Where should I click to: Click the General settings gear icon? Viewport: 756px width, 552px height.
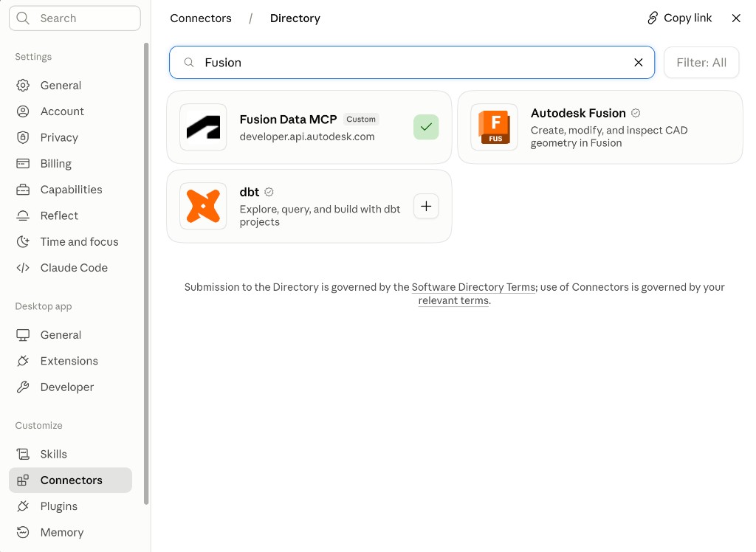23,86
